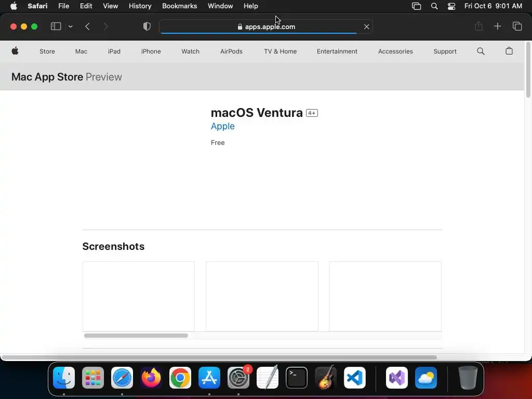This screenshot has width=532, height=399.
Task: Go forward to next page
Action: (105, 26)
